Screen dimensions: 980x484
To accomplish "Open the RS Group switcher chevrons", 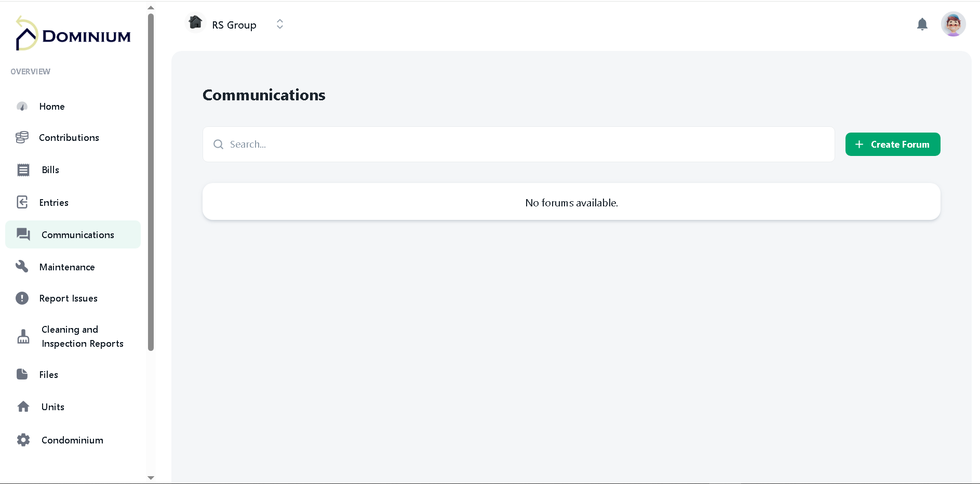I will pyautogui.click(x=279, y=24).
